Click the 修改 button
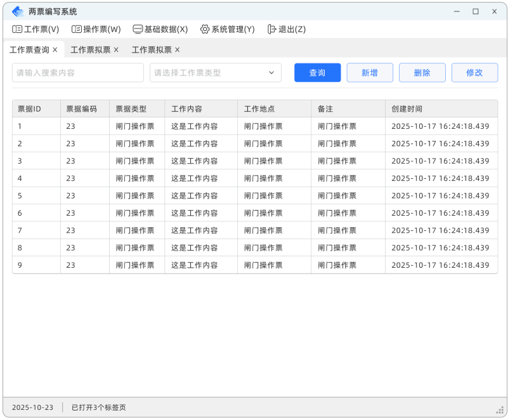This screenshot has width=515, height=420. (474, 72)
